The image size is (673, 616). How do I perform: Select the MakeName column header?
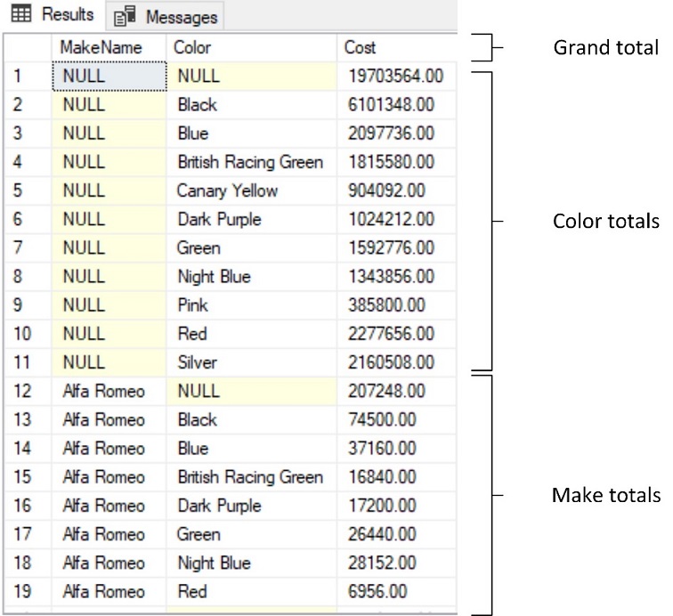point(101,47)
